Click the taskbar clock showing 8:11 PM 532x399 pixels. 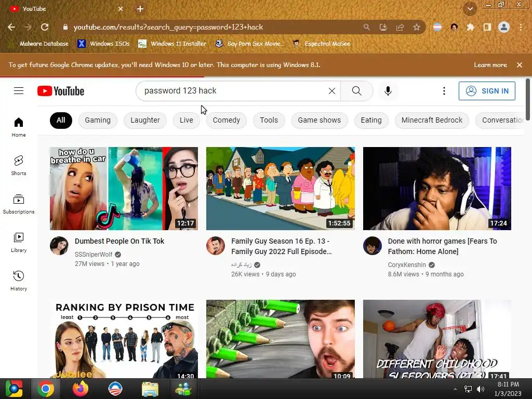click(x=508, y=389)
